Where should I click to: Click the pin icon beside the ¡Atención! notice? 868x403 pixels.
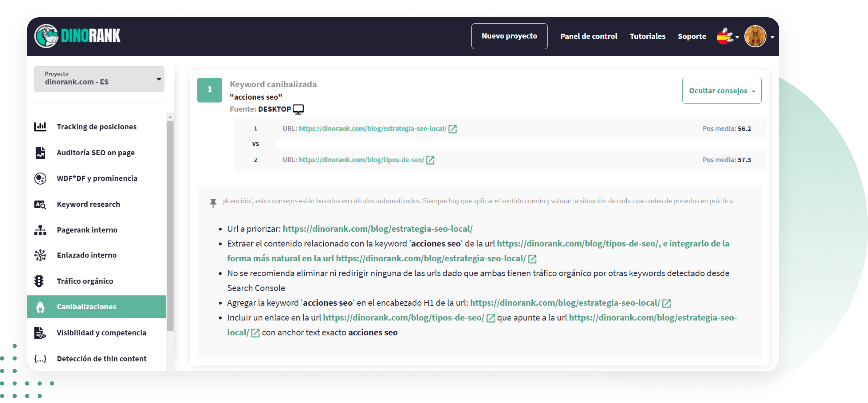click(213, 203)
